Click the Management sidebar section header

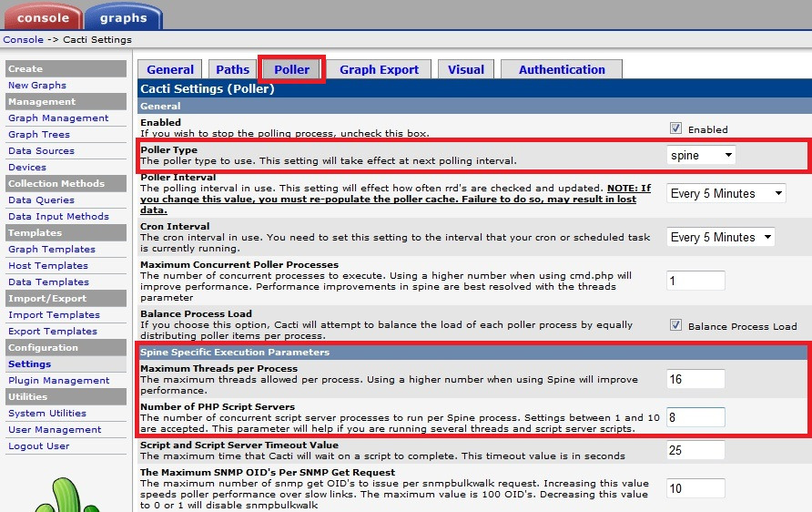(x=66, y=101)
